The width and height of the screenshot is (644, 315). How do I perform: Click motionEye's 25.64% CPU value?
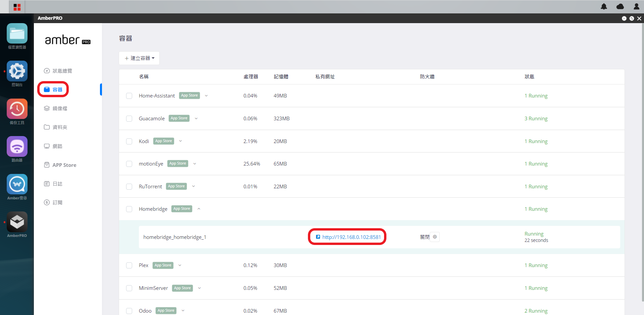coord(252,164)
